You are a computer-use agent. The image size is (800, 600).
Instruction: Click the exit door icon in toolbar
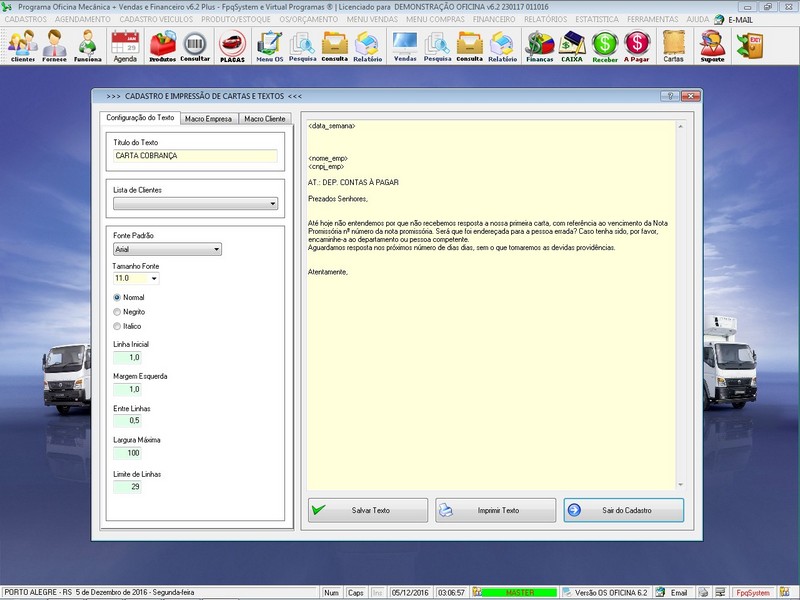pos(749,45)
